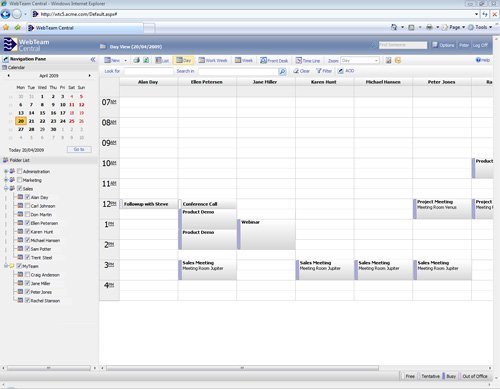This screenshot has height=389, width=500.
Task: Click the Filter button
Action: (x=324, y=71)
